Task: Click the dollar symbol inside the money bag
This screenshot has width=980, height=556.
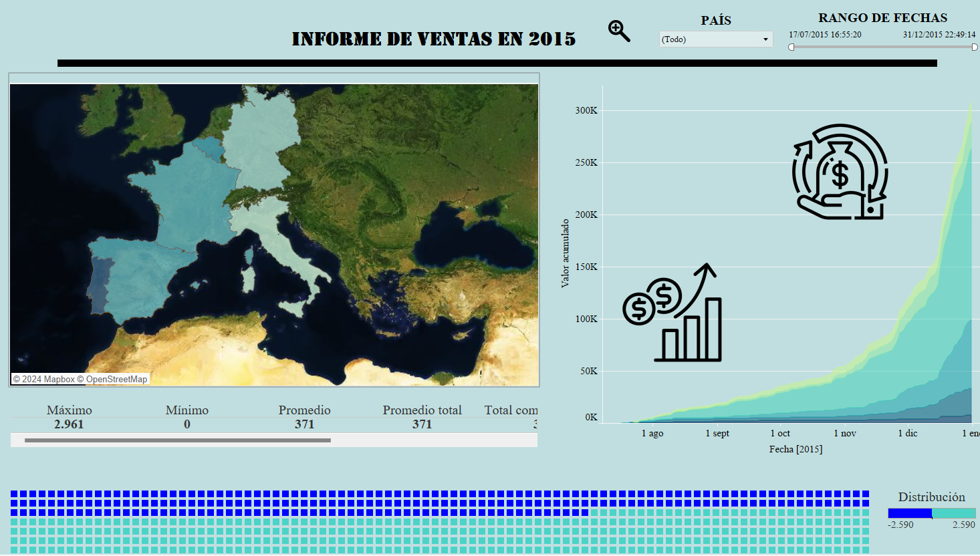Action: tap(841, 175)
